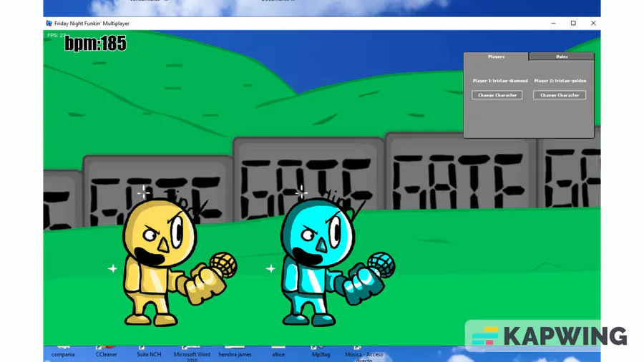Open the Rules tab
Screen dimensions: 644x362
[x=562, y=57]
